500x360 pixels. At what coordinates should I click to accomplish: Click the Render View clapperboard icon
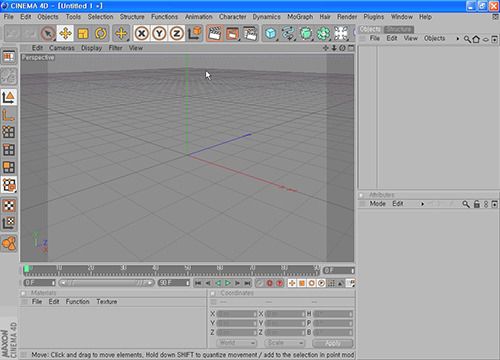point(214,33)
